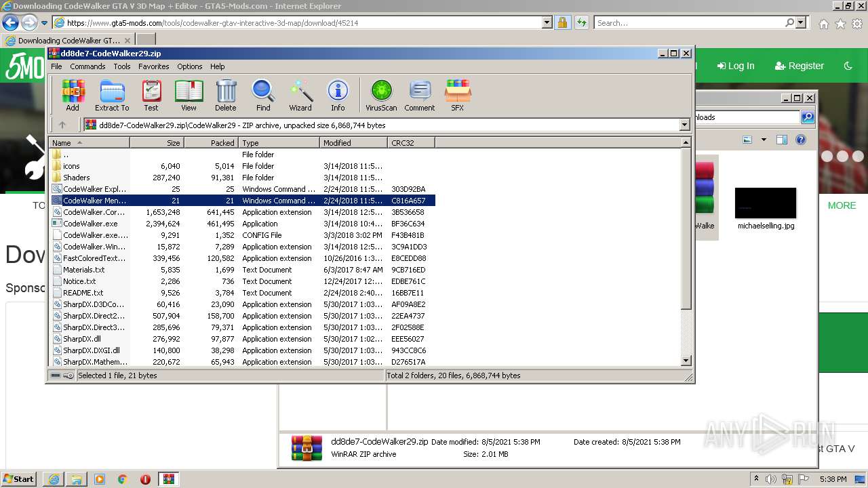Select the README.txt file

click(242, 293)
